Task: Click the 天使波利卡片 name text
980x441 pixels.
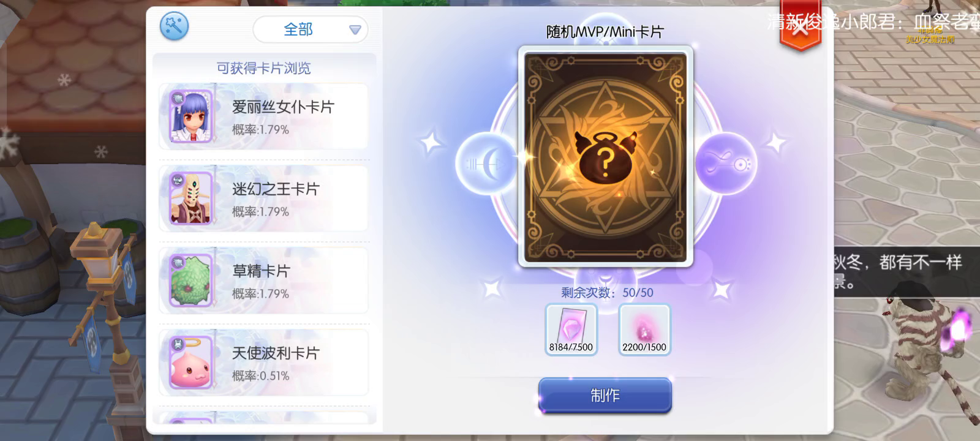Action: click(276, 353)
